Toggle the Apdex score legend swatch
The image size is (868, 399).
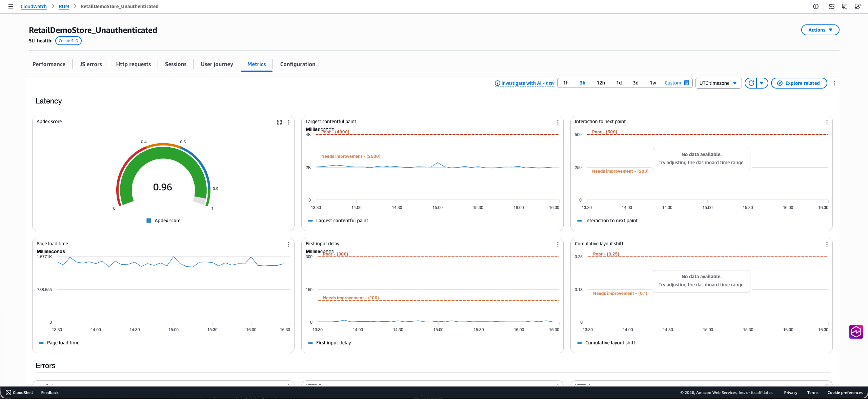point(148,221)
